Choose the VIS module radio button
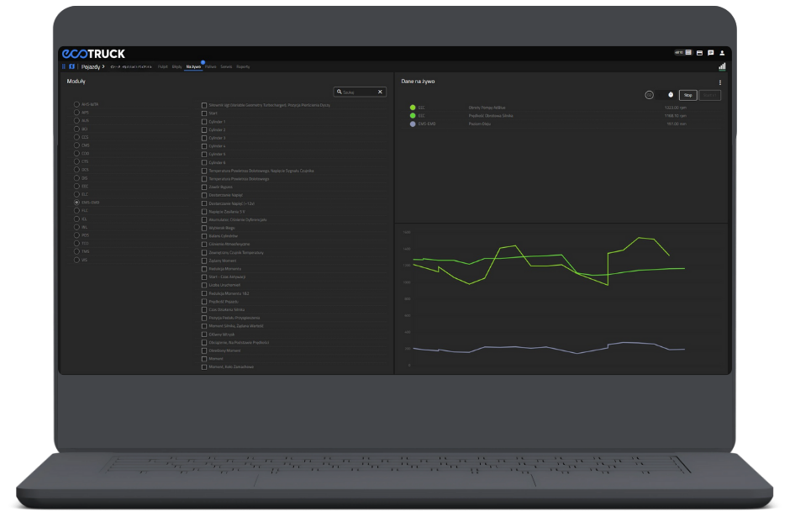790x532 pixels. click(76, 260)
